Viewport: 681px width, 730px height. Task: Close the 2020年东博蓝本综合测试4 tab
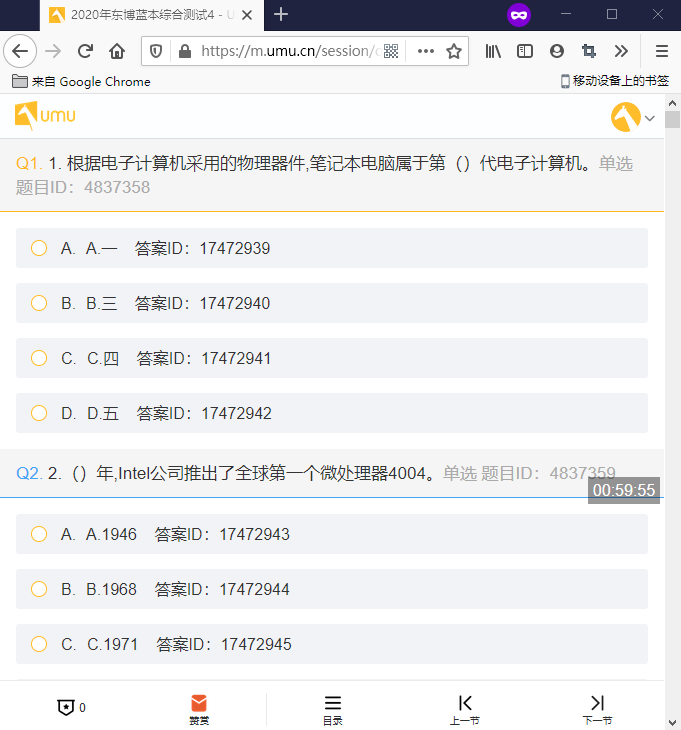click(x=247, y=15)
